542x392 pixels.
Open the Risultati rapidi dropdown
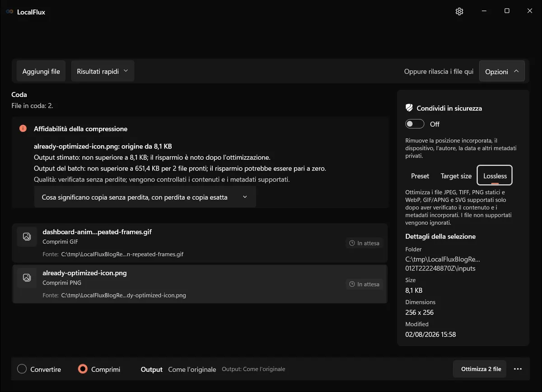pos(103,71)
